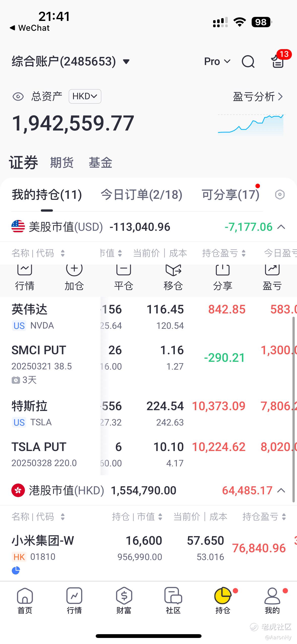
Task: Open 盈亏分析 profit analysis link
Action: (258, 96)
